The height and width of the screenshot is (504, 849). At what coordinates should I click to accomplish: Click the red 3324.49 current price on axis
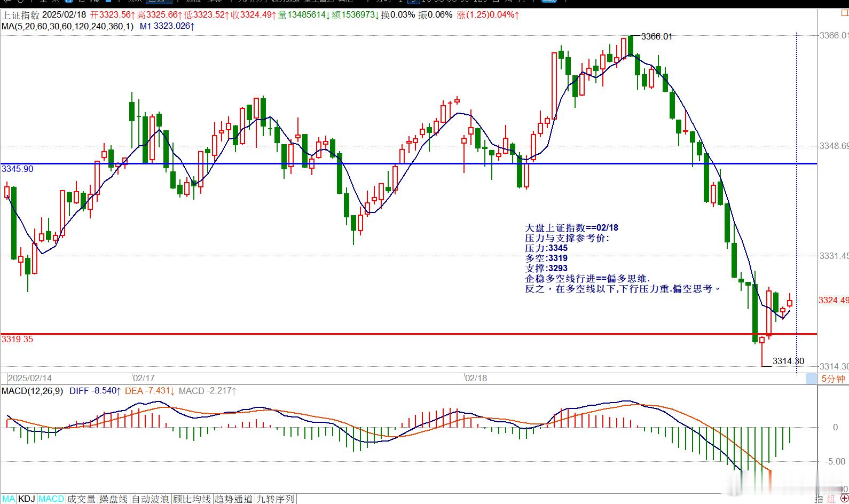coord(834,300)
